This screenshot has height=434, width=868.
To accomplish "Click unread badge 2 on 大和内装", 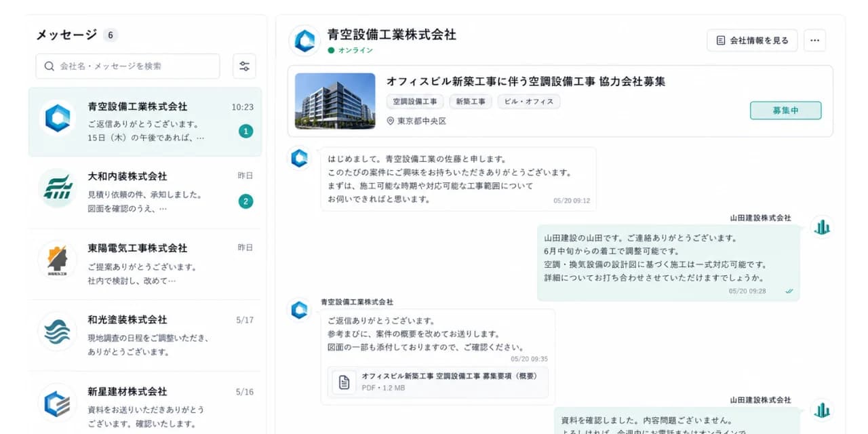I will click(245, 201).
